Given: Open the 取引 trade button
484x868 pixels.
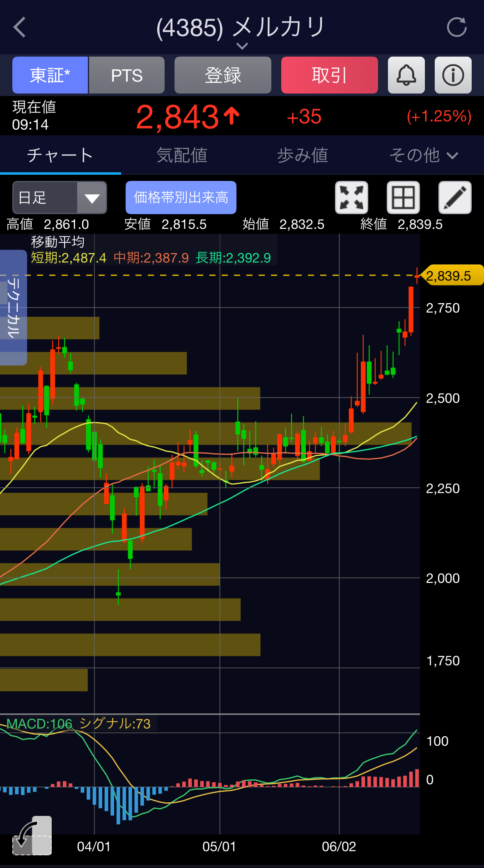Looking at the screenshot, I should click(x=330, y=75).
